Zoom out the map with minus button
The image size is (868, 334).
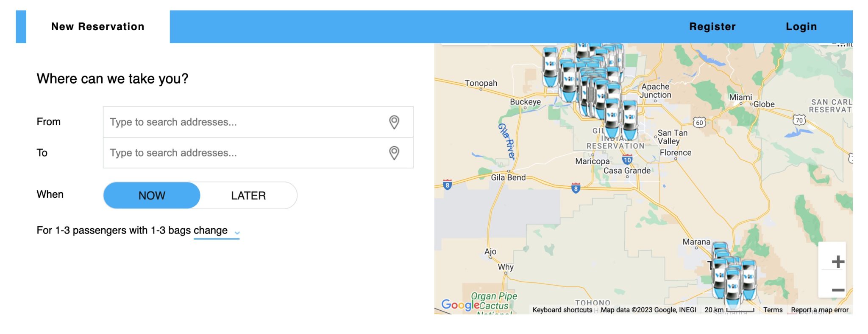[x=837, y=290]
